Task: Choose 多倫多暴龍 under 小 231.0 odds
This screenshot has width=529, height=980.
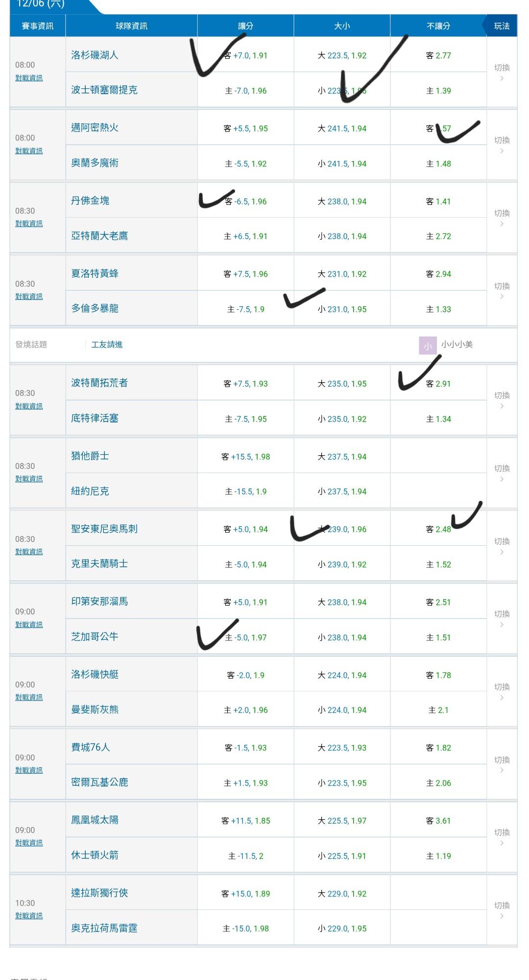Action: (342, 309)
